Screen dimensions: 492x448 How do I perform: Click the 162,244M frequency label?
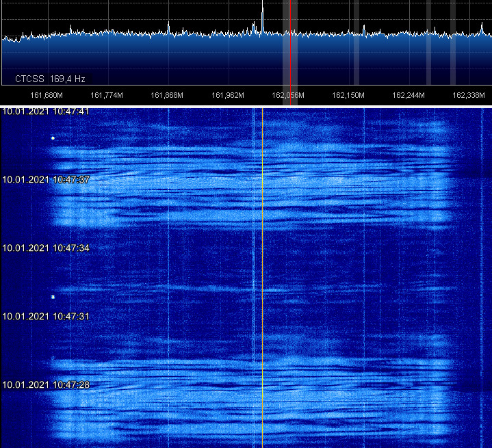tap(409, 95)
